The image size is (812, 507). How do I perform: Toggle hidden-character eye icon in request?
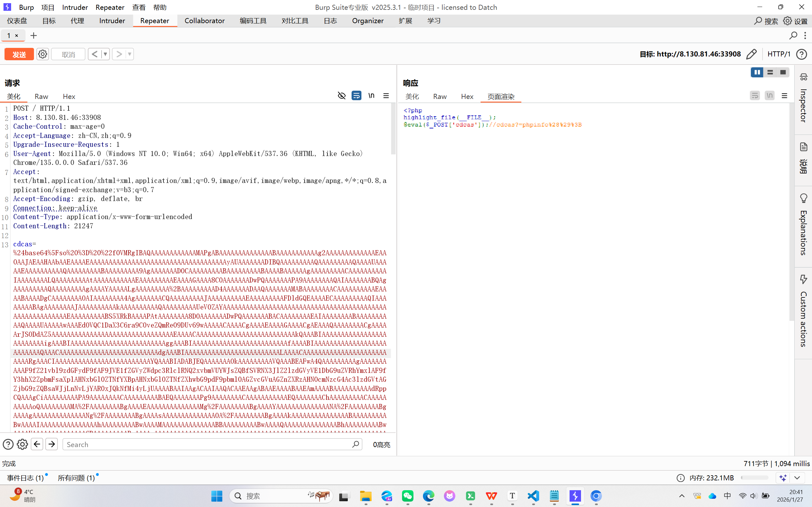(341, 96)
